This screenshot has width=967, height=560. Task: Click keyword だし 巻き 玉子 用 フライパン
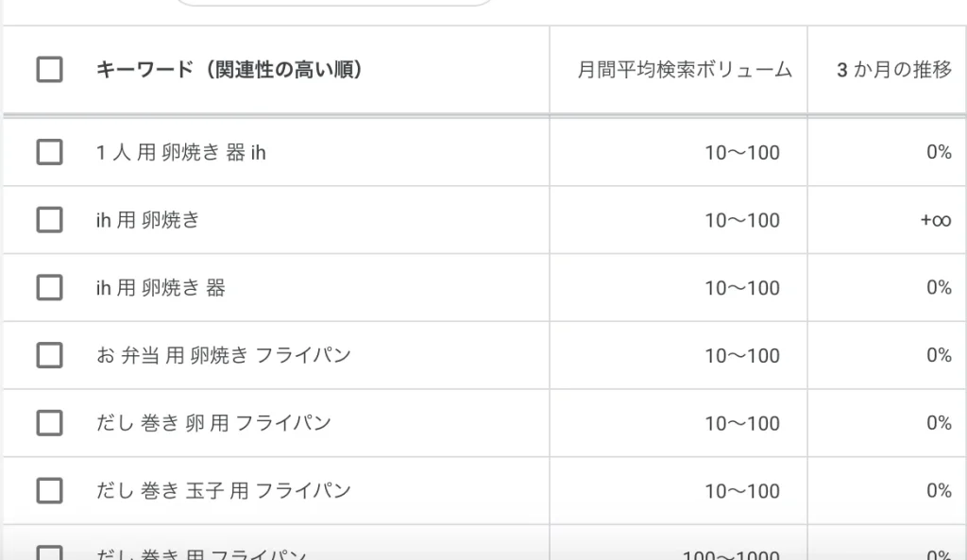(223, 491)
